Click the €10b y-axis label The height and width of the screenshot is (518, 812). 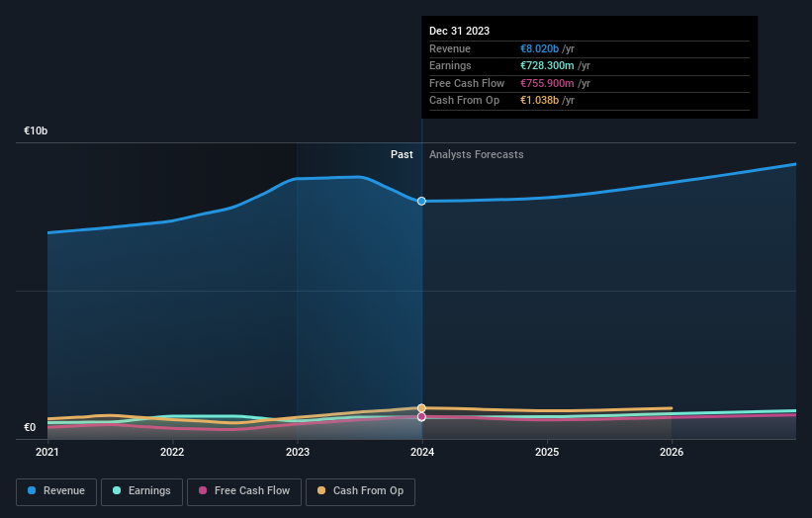[x=36, y=130]
